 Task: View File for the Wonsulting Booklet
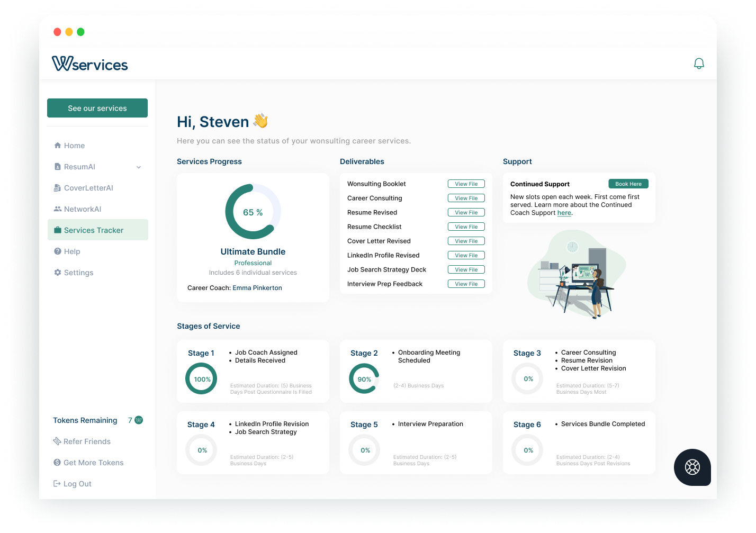(466, 184)
